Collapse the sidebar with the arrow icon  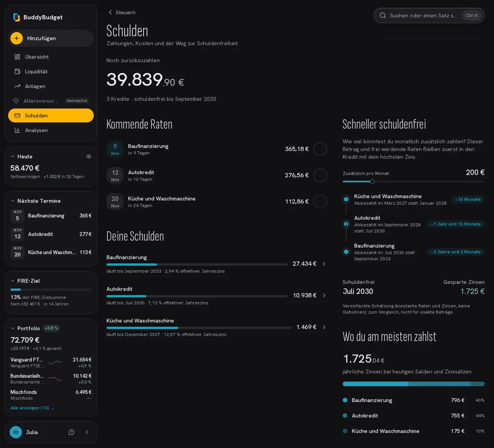[x=87, y=432]
